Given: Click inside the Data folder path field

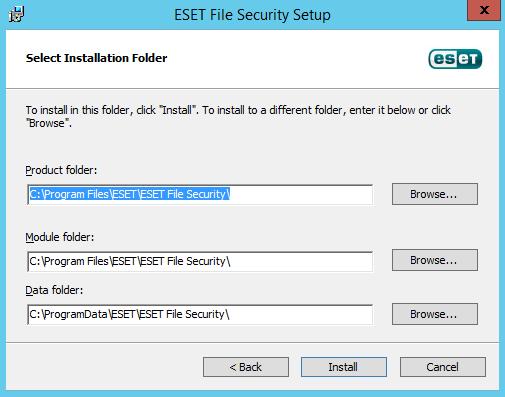Looking at the screenshot, I should [x=200, y=314].
